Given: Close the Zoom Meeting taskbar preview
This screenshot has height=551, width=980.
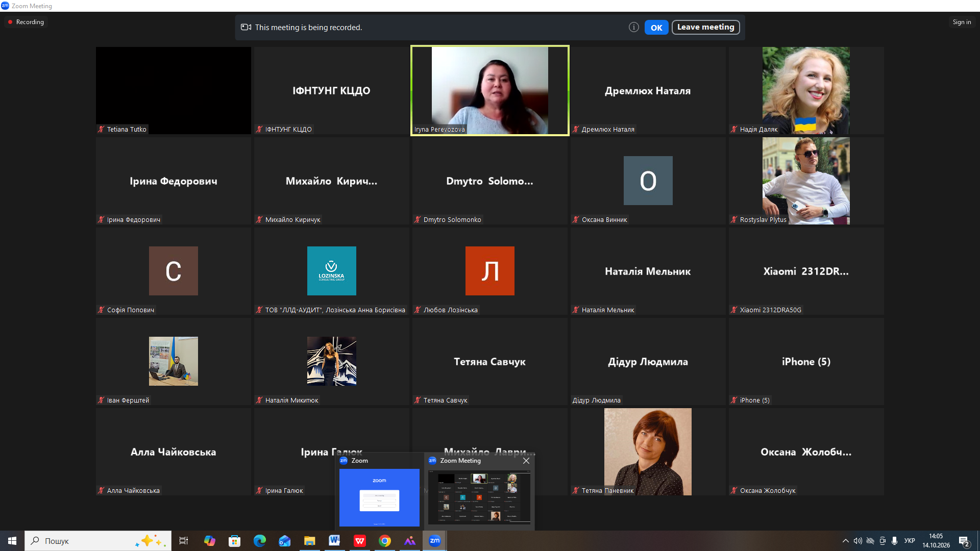Looking at the screenshot, I should point(526,461).
